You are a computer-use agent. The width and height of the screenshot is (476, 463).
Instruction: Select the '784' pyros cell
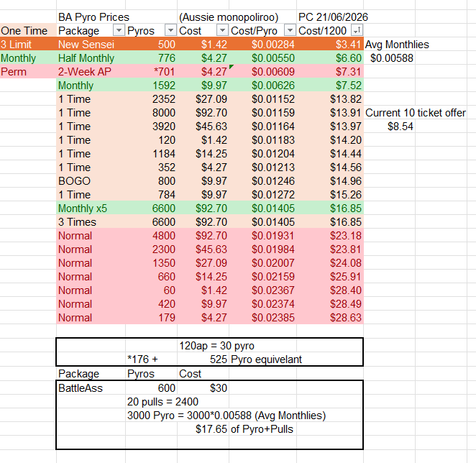coord(151,195)
